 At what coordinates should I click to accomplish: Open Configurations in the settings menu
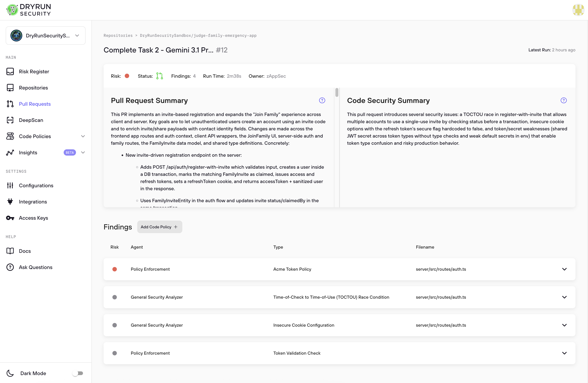coord(36,185)
